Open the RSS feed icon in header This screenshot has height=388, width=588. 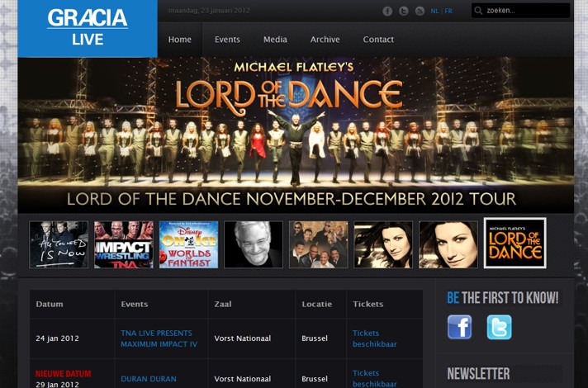[x=420, y=12]
